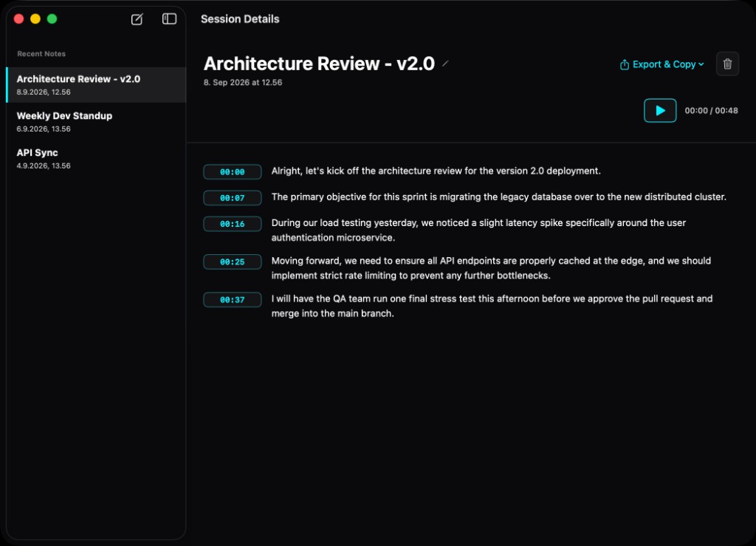Open the Export & Copy dropdown

click(x=661, y=64)
